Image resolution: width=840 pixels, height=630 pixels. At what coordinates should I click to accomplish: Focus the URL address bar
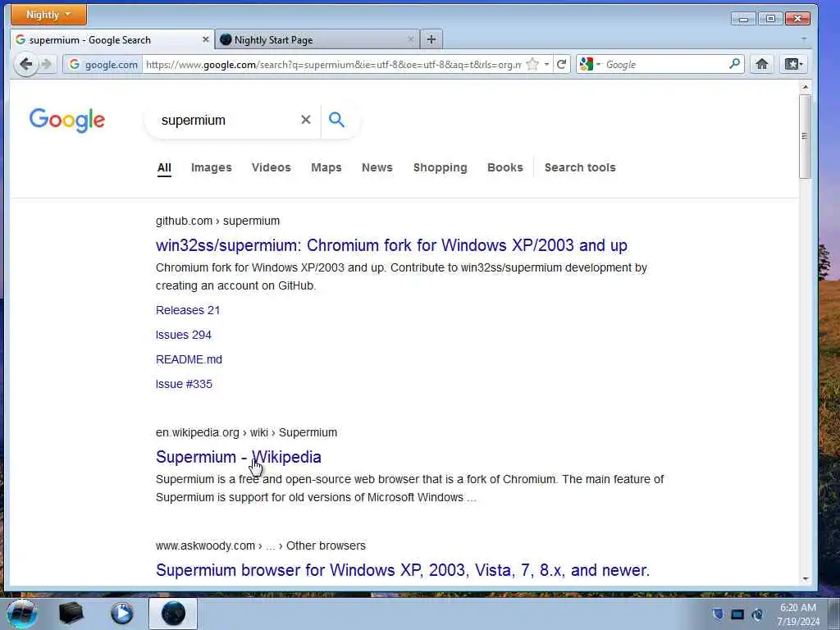pyautogui.click(x=333, y=64)
